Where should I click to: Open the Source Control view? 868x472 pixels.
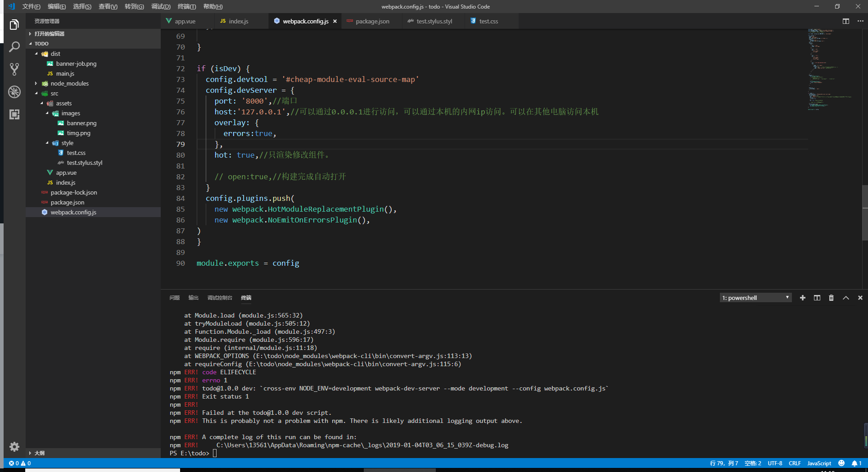pyautogui.click(x=14, y=69)
